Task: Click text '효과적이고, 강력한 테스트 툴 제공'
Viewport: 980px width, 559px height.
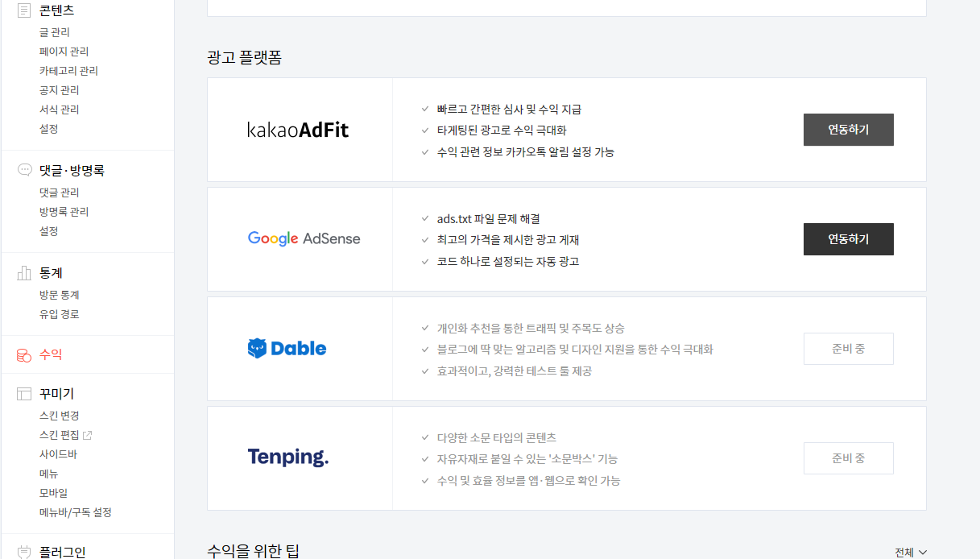Action: coord(515,371)
